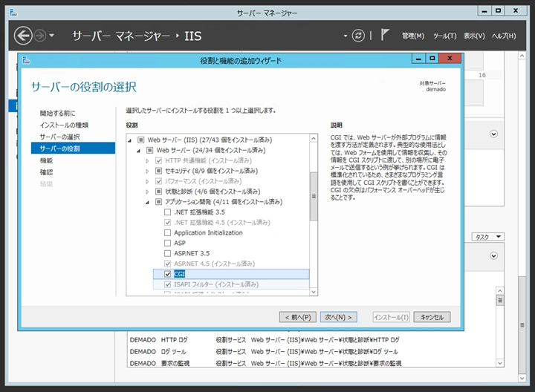Open the small dropdown arrow left of refresh icon

coord(346,36)
